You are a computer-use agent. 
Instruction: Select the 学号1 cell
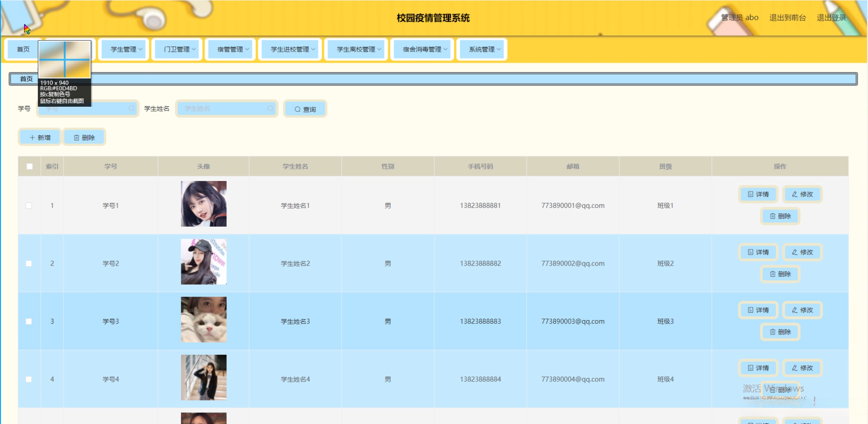coord(111,206)
